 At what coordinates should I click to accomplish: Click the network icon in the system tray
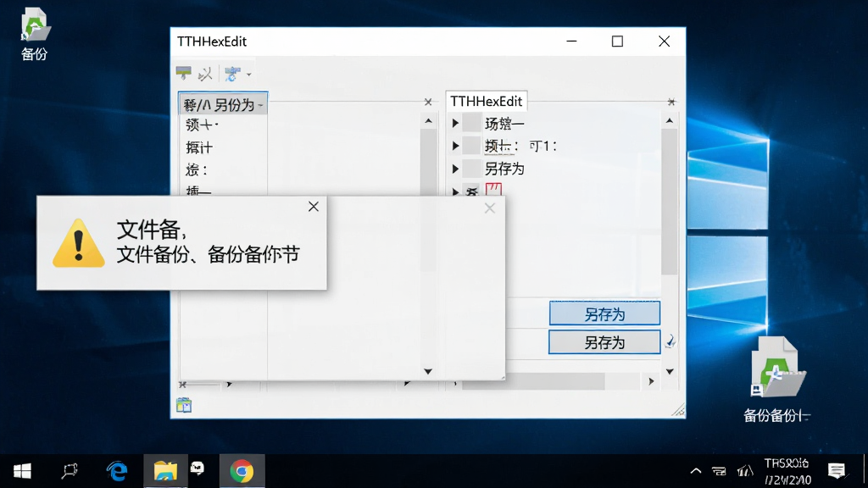(719, 471)
